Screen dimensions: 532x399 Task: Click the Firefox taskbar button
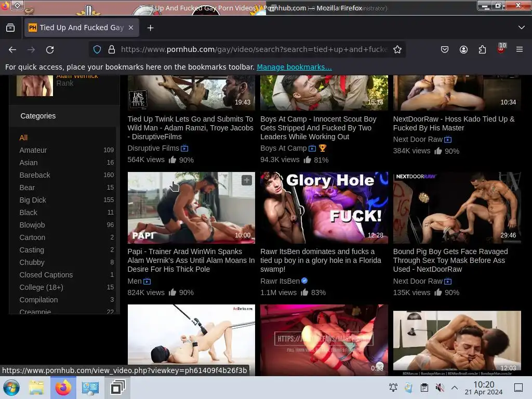pos(63,388)
